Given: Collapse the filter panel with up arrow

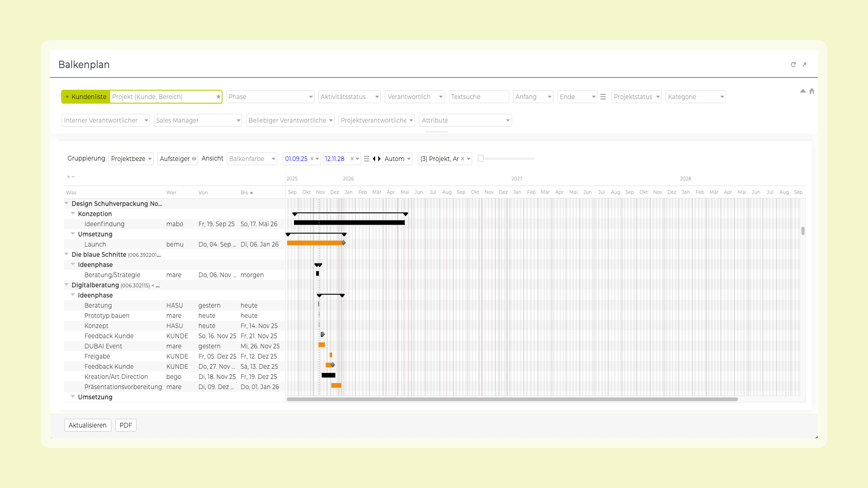Looking at the screenshot, I should coord(803,91).
